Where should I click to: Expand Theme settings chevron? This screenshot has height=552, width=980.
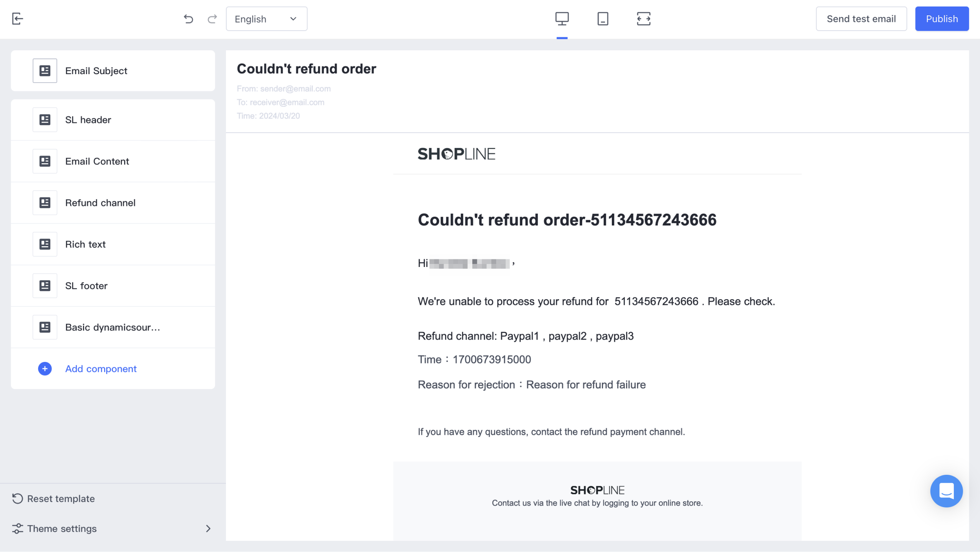[x=208, y=529]
